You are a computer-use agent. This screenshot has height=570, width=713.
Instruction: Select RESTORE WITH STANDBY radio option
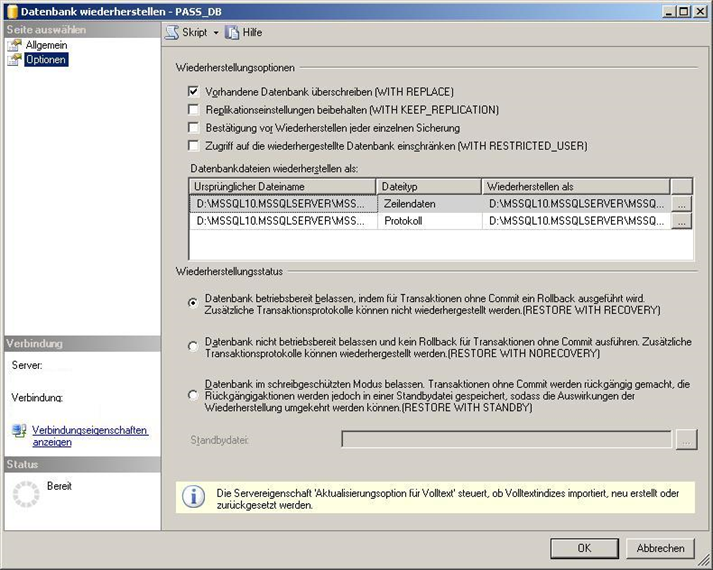[x=193, y=395]
